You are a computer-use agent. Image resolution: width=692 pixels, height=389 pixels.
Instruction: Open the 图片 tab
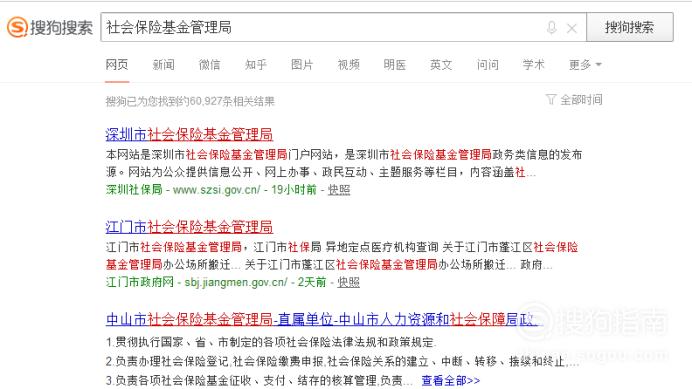(x=302, y=65)
